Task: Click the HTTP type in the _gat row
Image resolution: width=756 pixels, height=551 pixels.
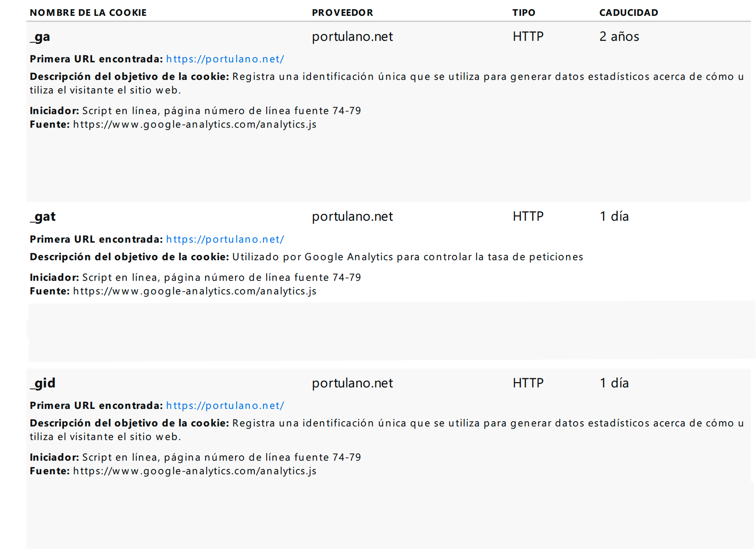Action: (528, 217)
